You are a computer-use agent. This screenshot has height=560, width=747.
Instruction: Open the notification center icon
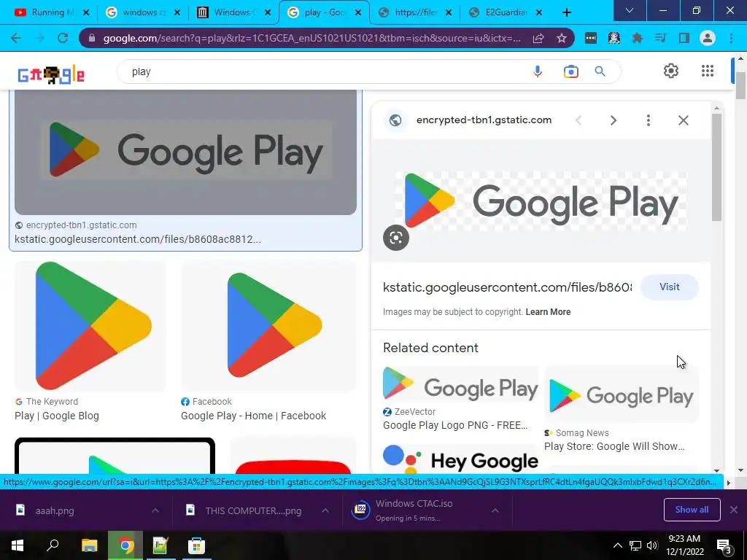(x=724, y=545)
